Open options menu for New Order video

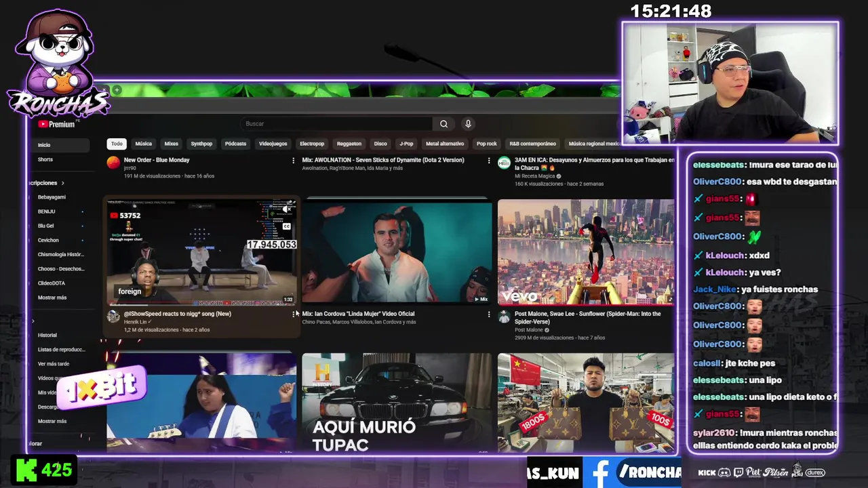point(294,161)
